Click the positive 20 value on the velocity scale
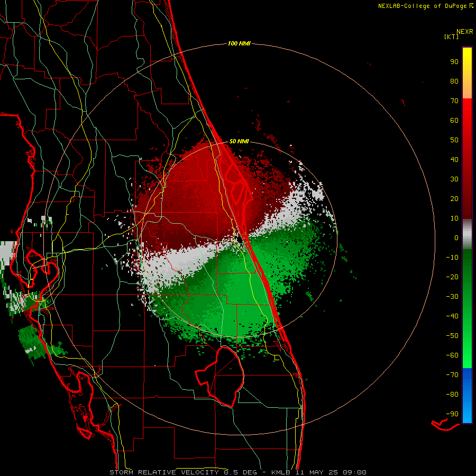This screenshot has height=476, width=476. 454,198
